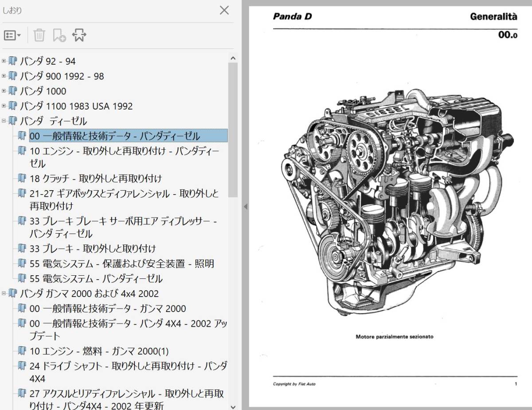
Task: Click the bookmarks panel vertical scrollbar thumb
Action: point(233,130)
